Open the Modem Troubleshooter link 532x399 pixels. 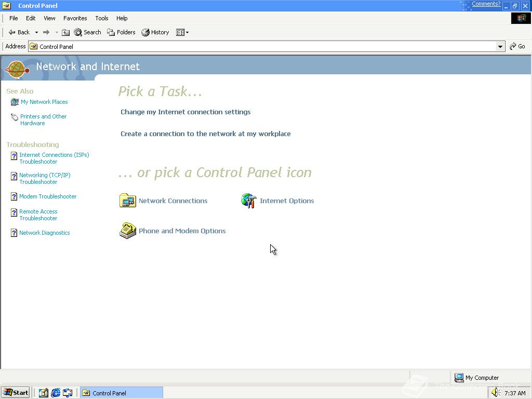[48, 196]
